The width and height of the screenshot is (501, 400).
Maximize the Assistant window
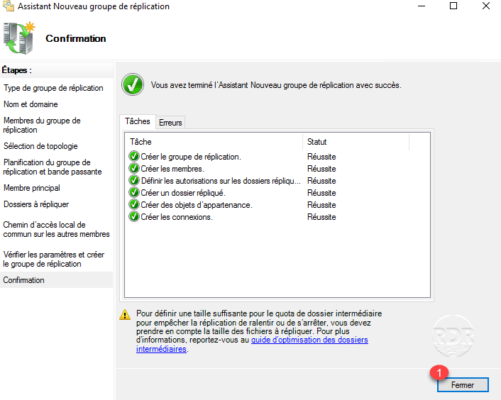pos(453,6)
